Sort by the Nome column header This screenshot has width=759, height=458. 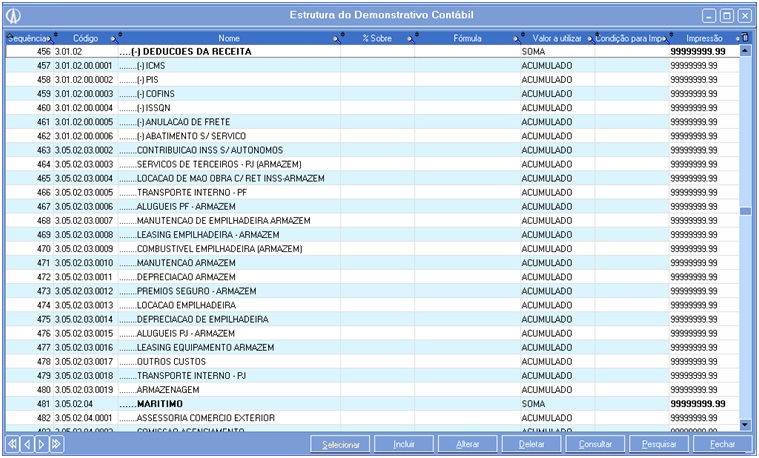[x=229, y=38]
